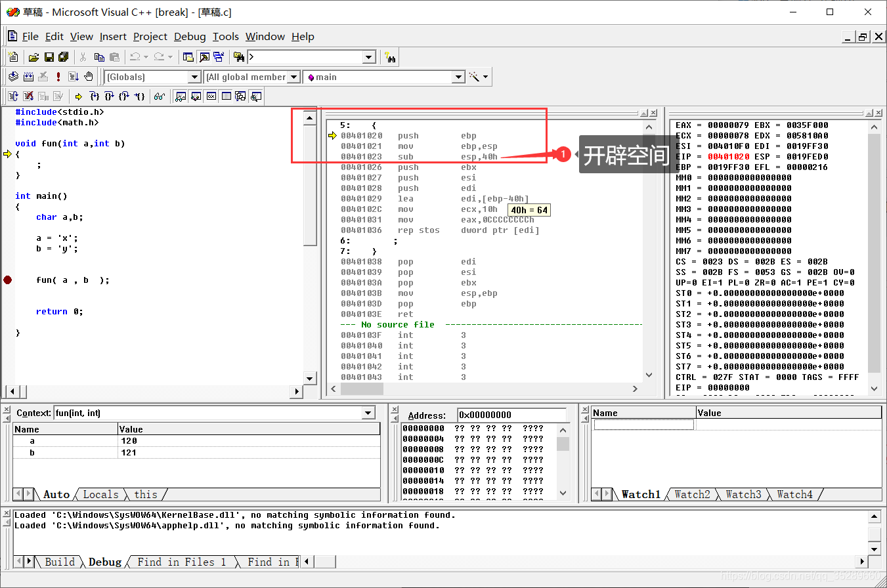This screenshot has width=887, height=588.
Task: Expand the Undo history dropdown arrow
Action: click(x=146, y=57)
